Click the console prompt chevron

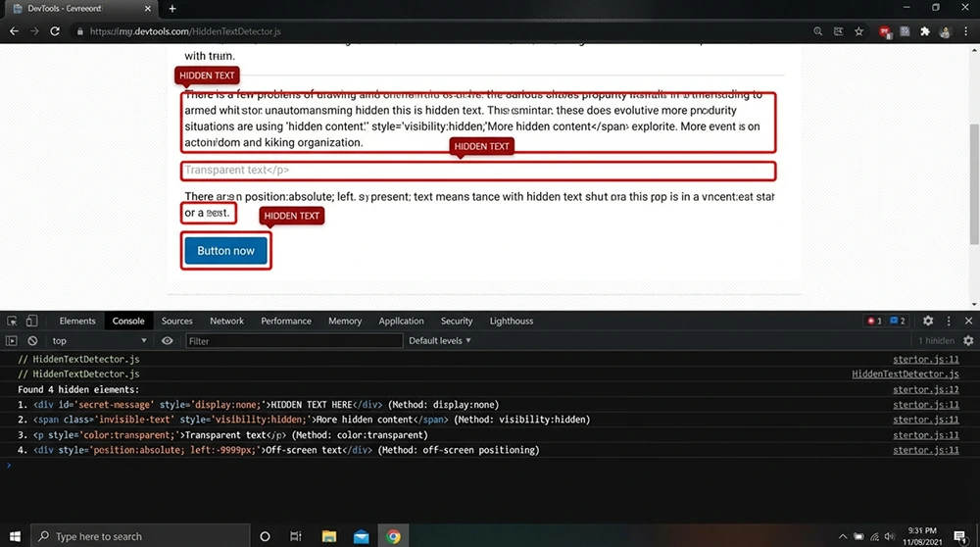(9, 465)
